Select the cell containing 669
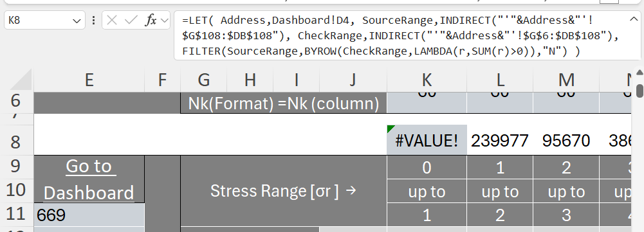Image resolution: width=644 pixels, height=232 pixels. (x=89, y=215)
